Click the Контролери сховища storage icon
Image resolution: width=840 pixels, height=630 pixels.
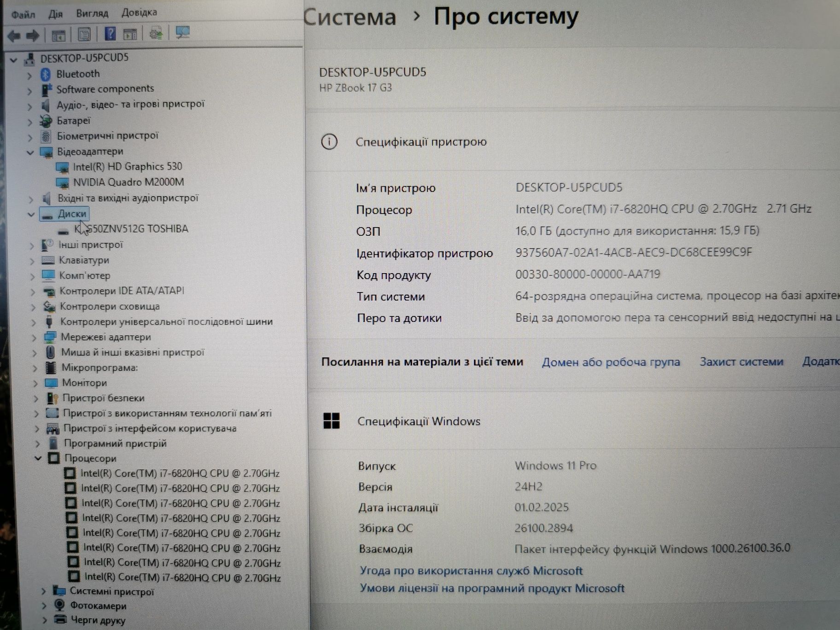click(x=49, y=306)
